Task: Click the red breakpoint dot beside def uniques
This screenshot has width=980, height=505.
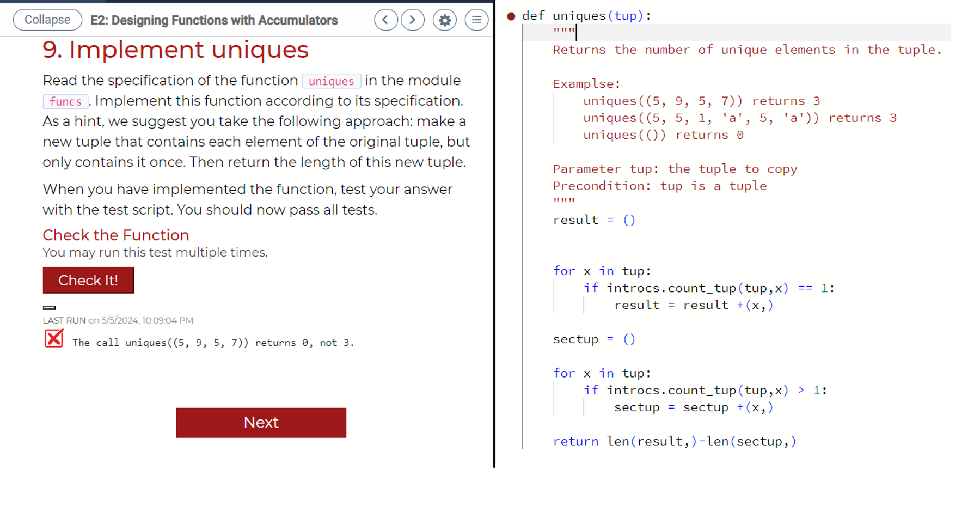Action: pos(511,16)
